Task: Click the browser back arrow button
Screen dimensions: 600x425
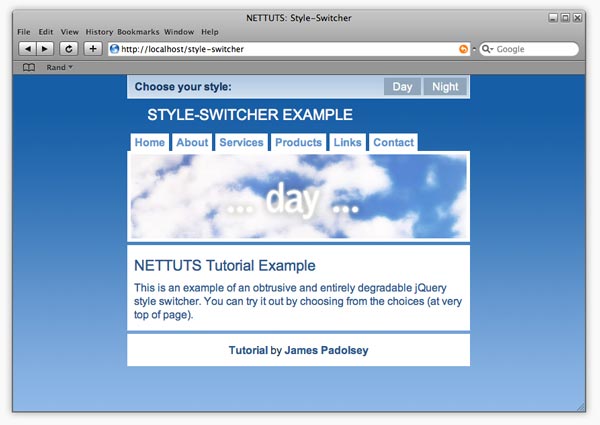Action: point(27,48)
